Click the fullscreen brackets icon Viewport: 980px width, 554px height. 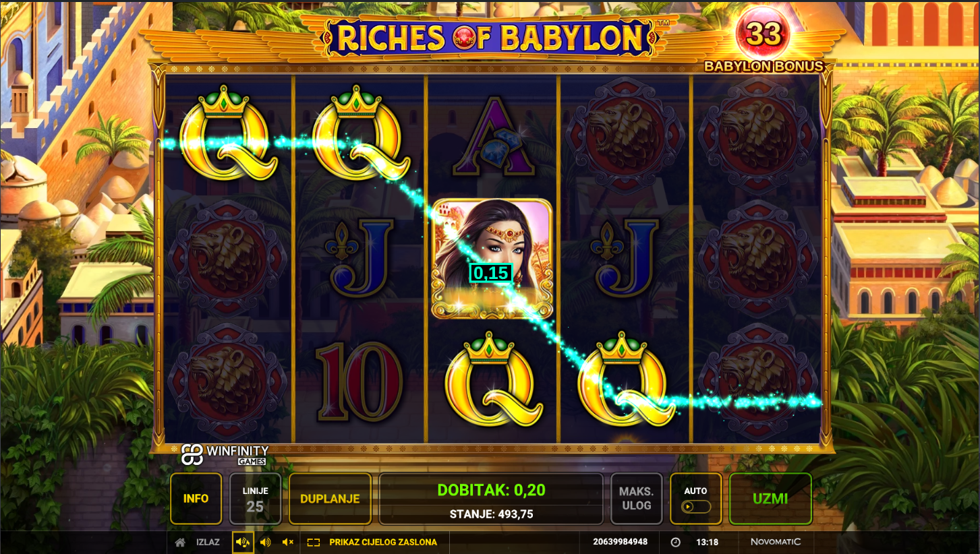313,542
